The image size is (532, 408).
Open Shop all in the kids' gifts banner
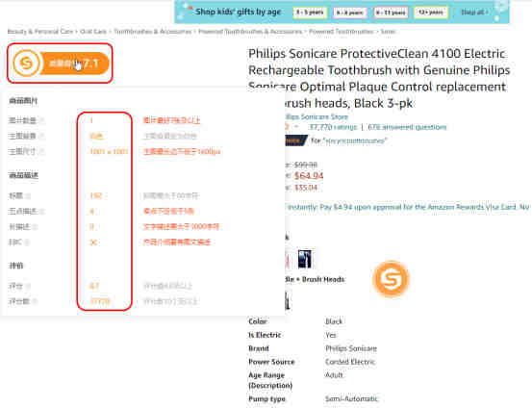[474, 13]
